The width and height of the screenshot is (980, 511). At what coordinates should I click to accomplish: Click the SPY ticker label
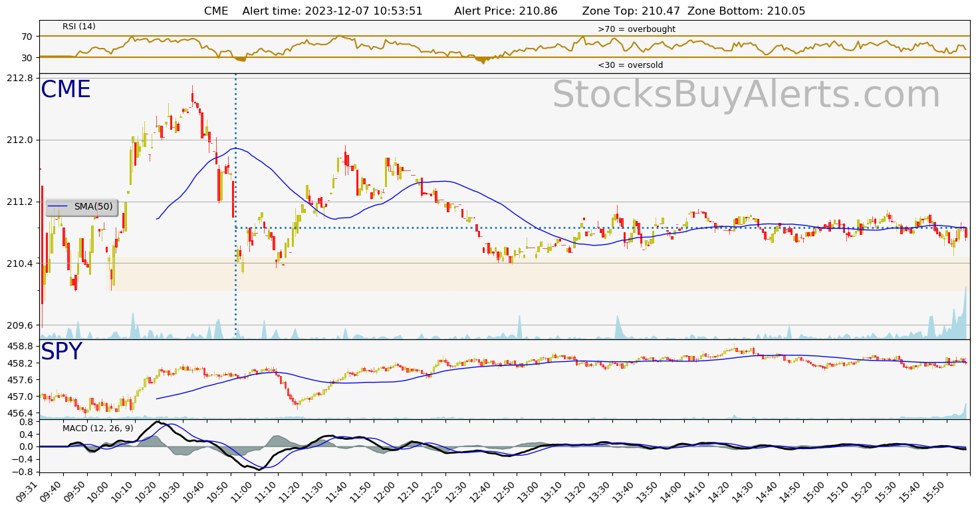coord(62,352)
